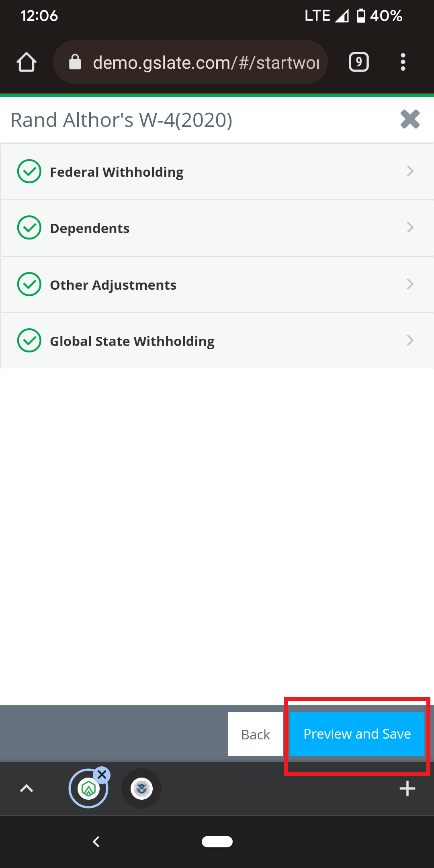The image size is (434, 868).
Task: Close the W-4(2020) form with X
Action: (x=410, y=119)
